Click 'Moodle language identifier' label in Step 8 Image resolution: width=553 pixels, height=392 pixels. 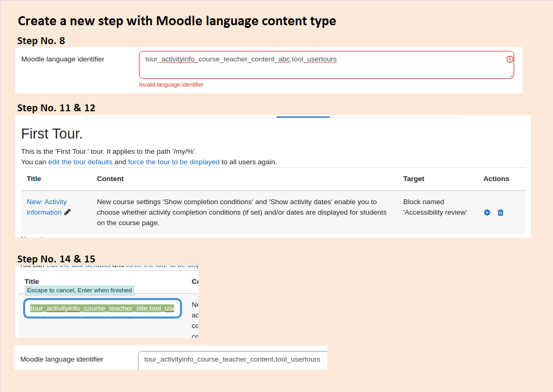point(63,59)
